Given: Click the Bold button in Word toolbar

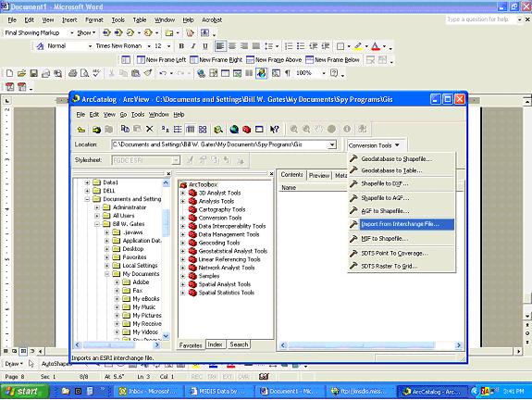Looking at the screenshot, I should (x=181, y=46).
